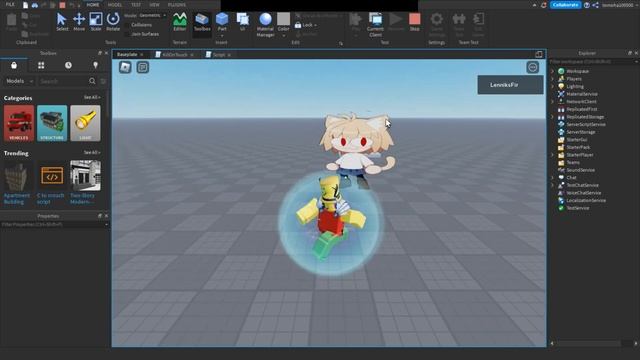640x360 pixels.
Task: Open Toolbox Recent clock tab
Action: tap(68, 65)
